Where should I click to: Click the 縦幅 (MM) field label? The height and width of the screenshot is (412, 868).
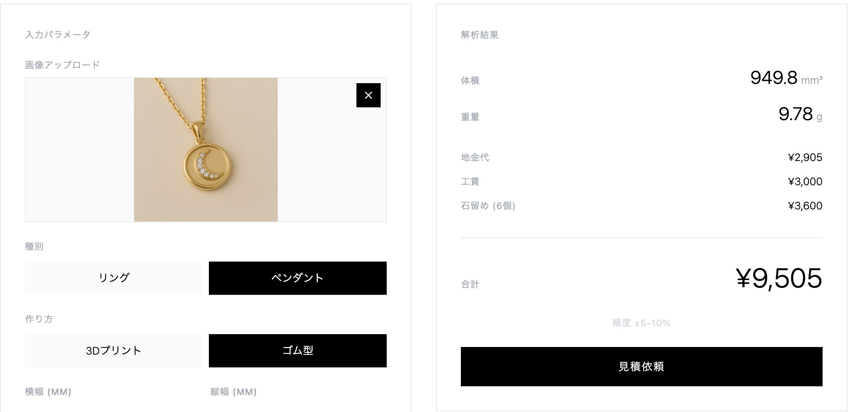click(233, 392)
